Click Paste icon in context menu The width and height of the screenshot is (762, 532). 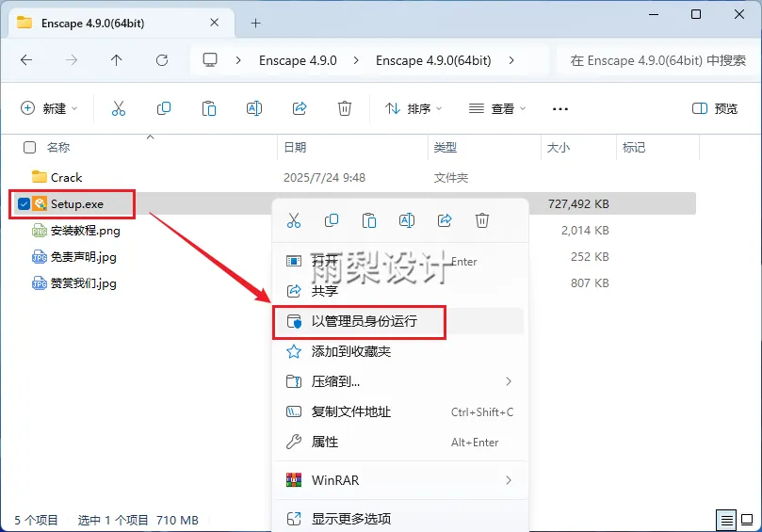[369, 220]
